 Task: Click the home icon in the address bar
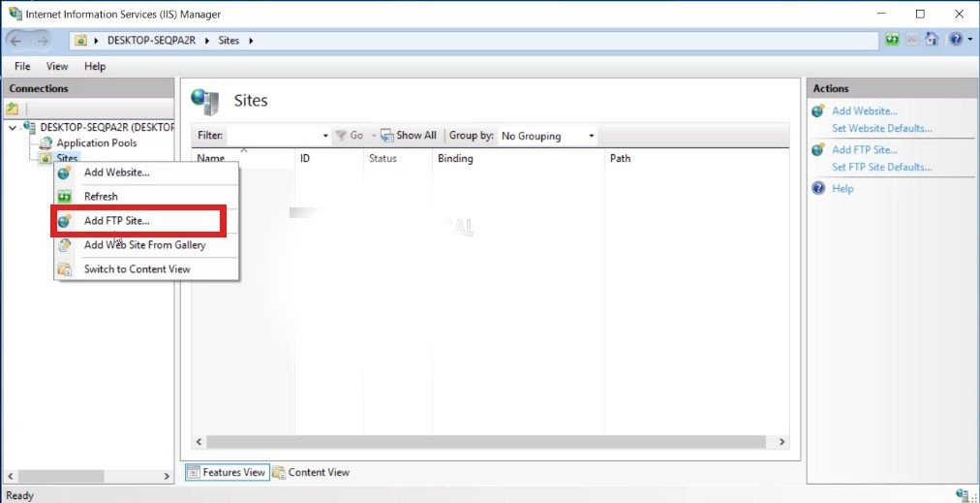[x=932, y=39]
